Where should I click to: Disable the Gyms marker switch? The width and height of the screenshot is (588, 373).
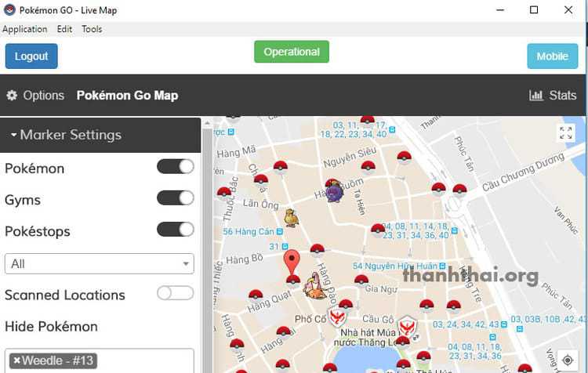(175, 197)
